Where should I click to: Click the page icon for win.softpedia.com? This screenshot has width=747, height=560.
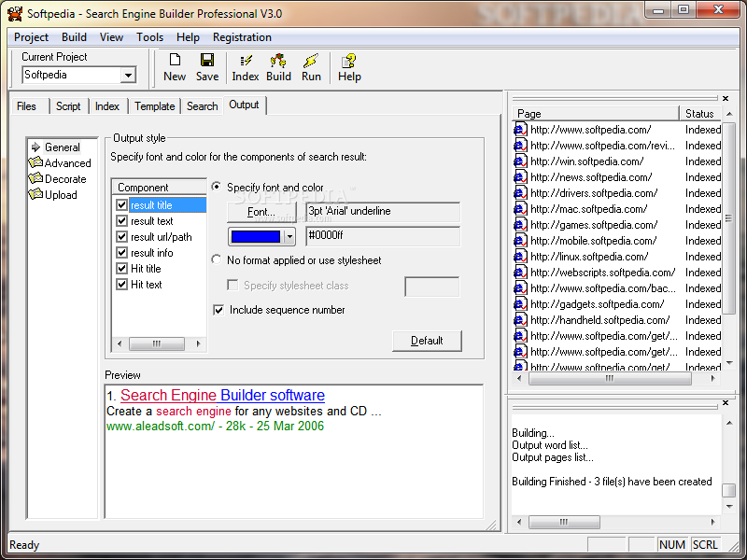coord(520,161)
